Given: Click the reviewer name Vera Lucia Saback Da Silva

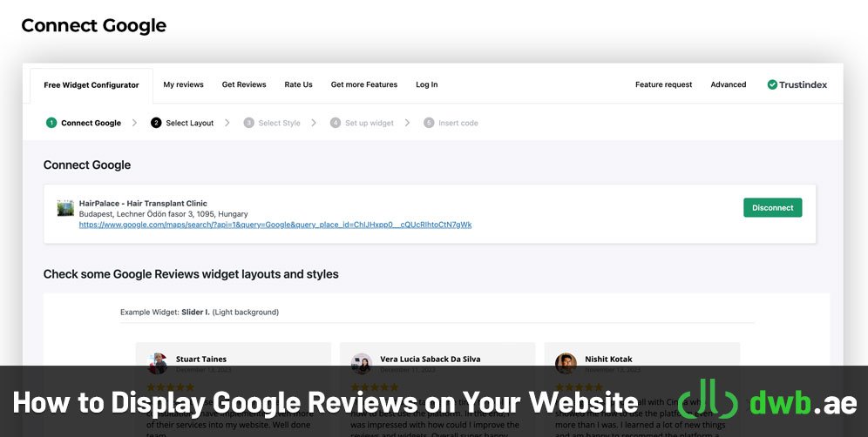Looking at the screenshot, I should pyautogui.click(x=431, y=359).
